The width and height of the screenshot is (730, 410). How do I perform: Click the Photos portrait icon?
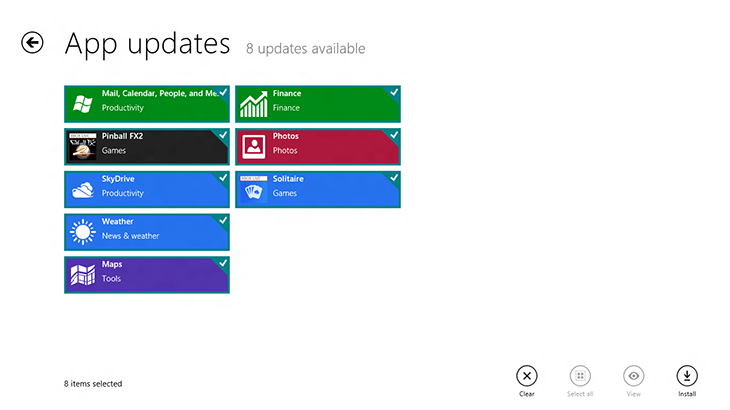pos(254,147)
